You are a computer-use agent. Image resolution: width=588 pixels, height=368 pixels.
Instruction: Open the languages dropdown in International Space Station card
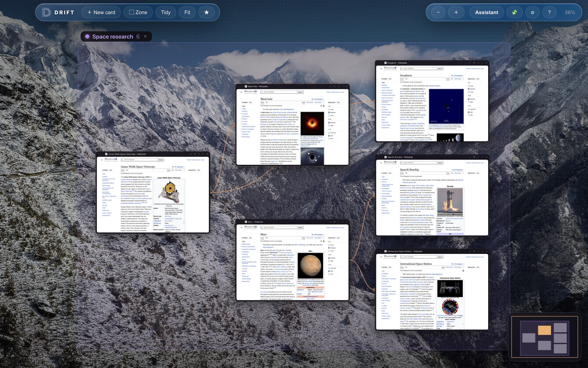tap(458, 264)
